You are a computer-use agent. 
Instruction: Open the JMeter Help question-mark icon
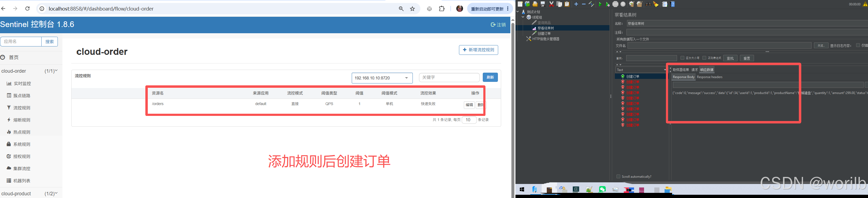pyautogui.click(x=673, y=4)
